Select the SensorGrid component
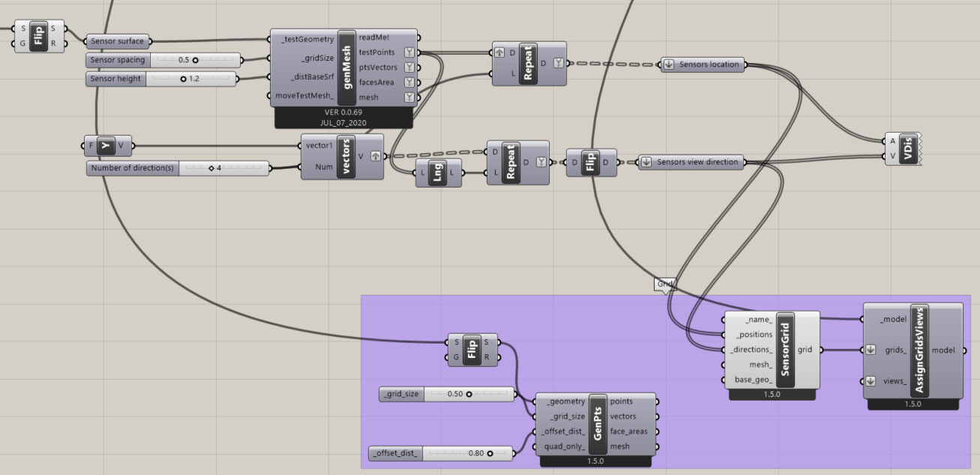The height and width of the screenshot is (475, 980). 784,350
